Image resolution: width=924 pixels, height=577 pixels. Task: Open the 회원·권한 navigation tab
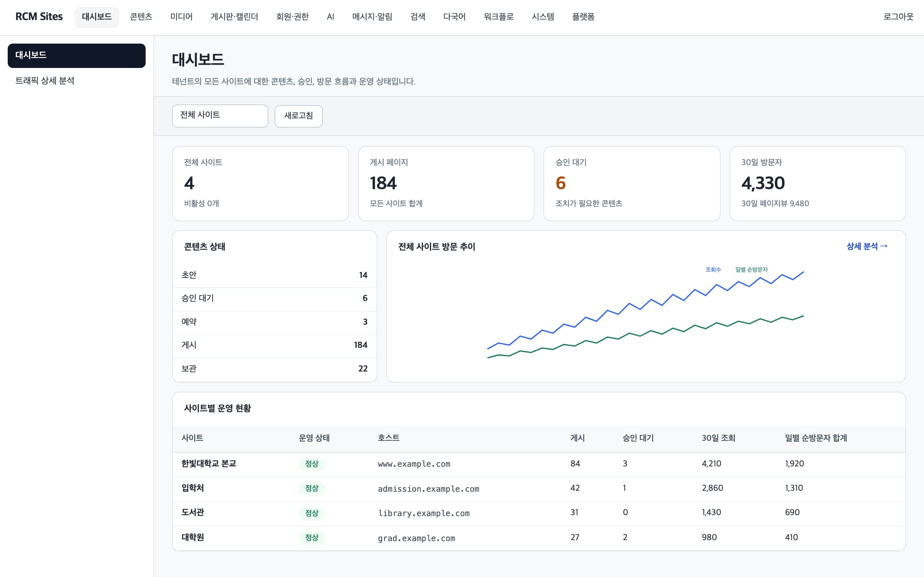tap(293, 17)
